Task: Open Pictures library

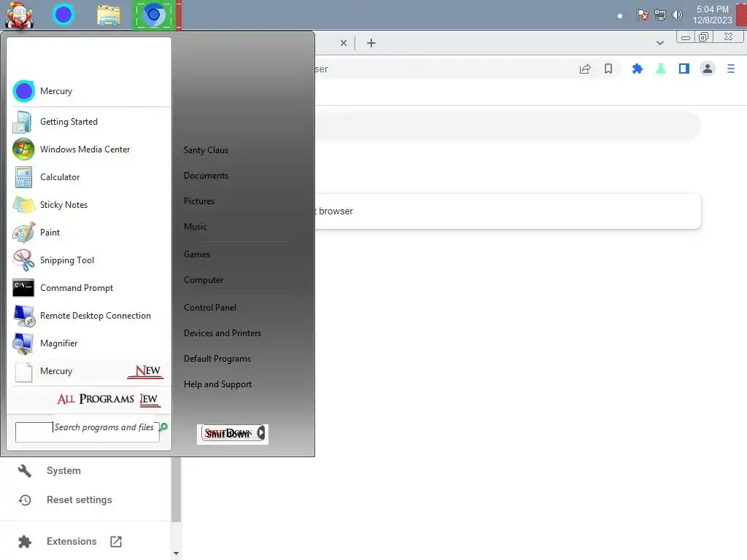Action: click(199, 201)
